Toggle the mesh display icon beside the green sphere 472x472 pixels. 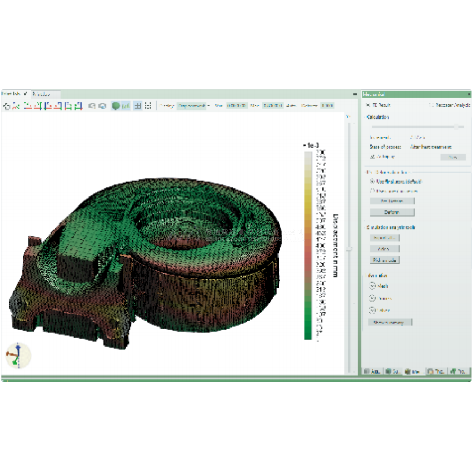tap(125, 106)
